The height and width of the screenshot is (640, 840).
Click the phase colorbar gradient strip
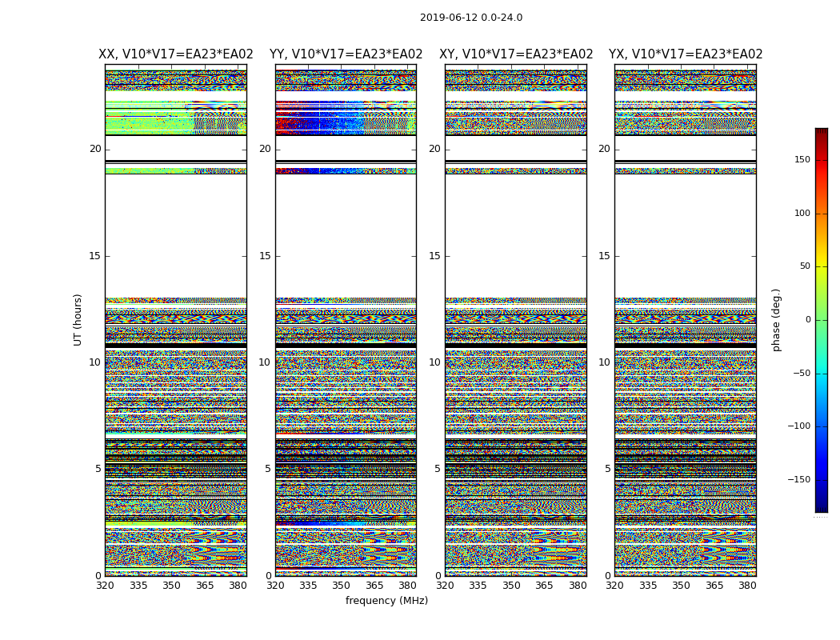point(822,320)
